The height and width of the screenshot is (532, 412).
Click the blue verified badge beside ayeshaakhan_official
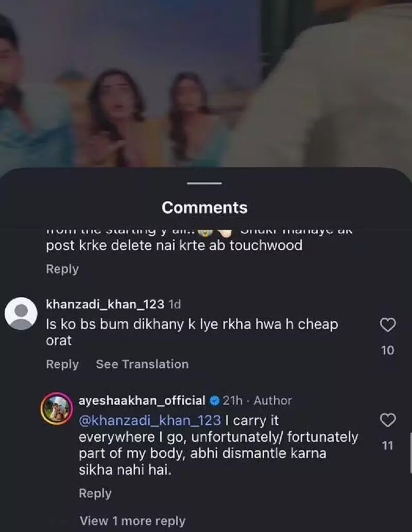click(x=215, y=400)
